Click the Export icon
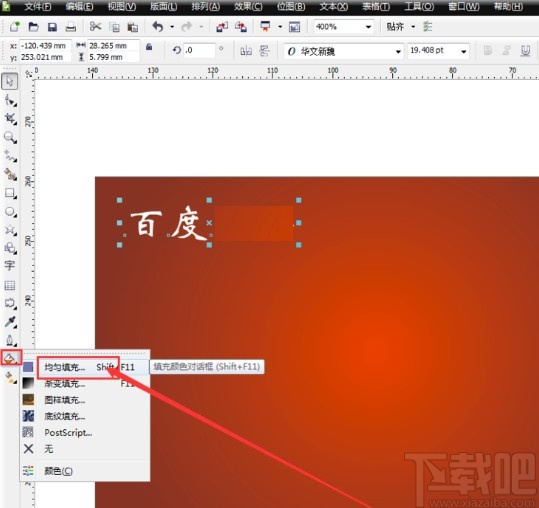 pyautogui.click(x=241, y=26)
